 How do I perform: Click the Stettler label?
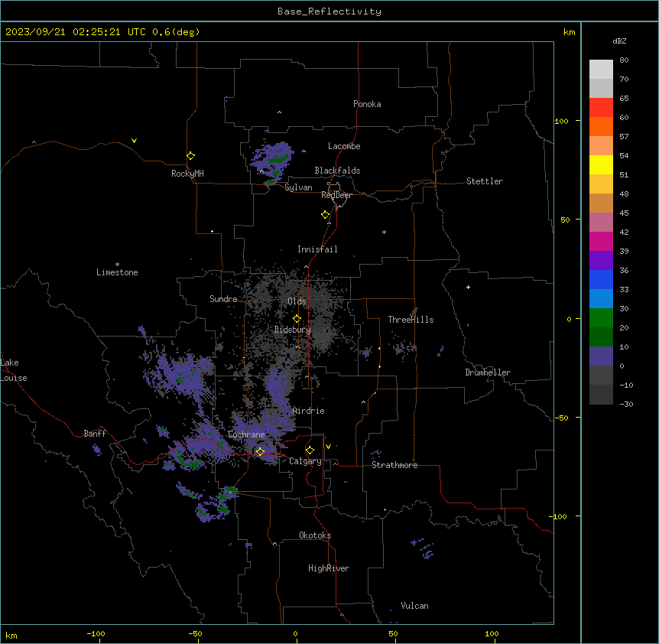coord(485,181)
